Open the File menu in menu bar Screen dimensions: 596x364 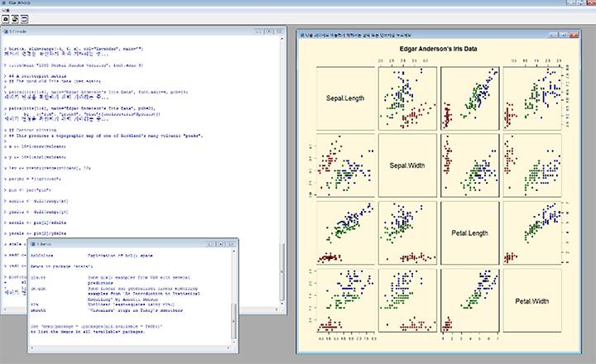[x=5, y=8]
